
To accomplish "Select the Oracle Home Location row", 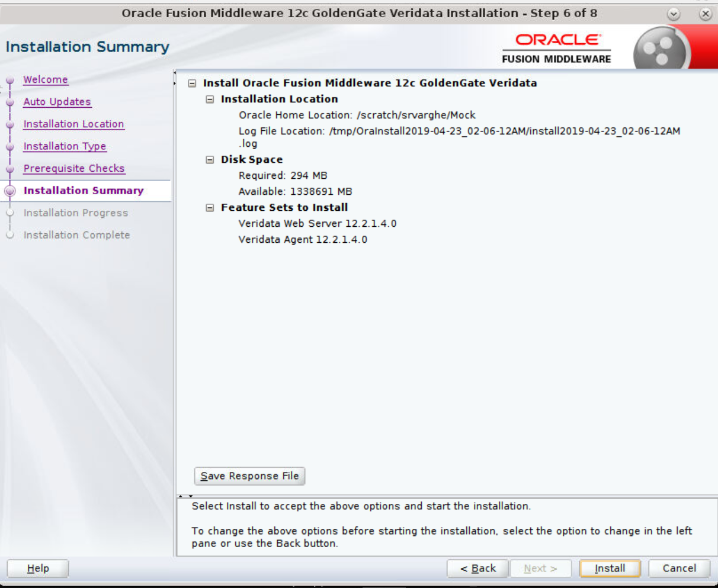I will [357, 115].
